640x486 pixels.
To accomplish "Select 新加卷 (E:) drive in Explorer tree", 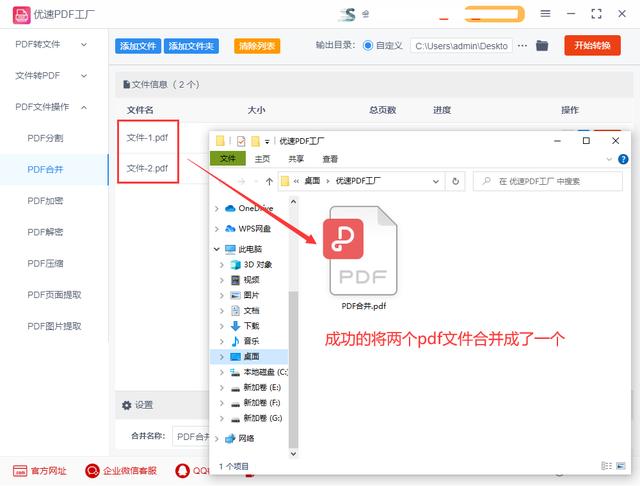I will 256,387.
